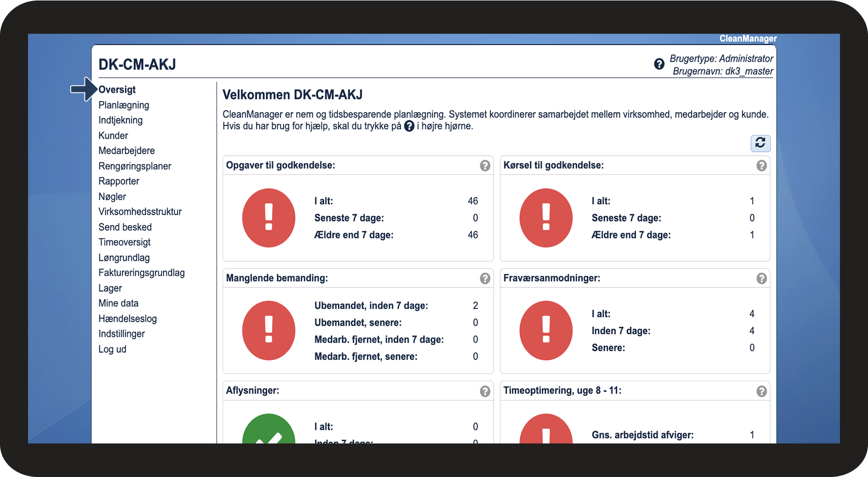Click the red alert icon in Fraværsanmodninger

(x=546, y=330)
